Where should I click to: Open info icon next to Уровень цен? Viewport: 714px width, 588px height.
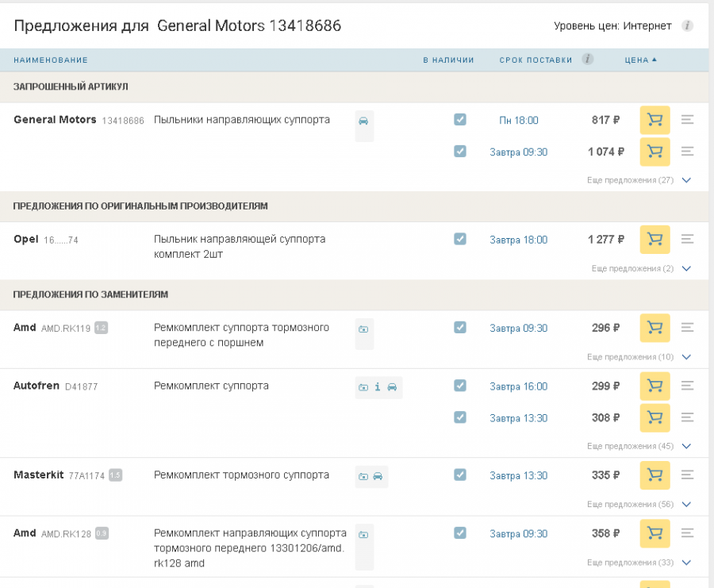pos(687,26)
